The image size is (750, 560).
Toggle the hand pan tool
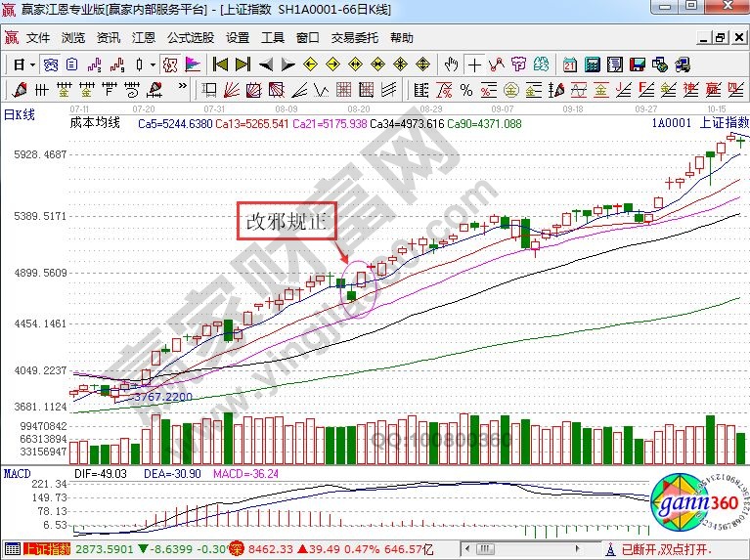451,65
